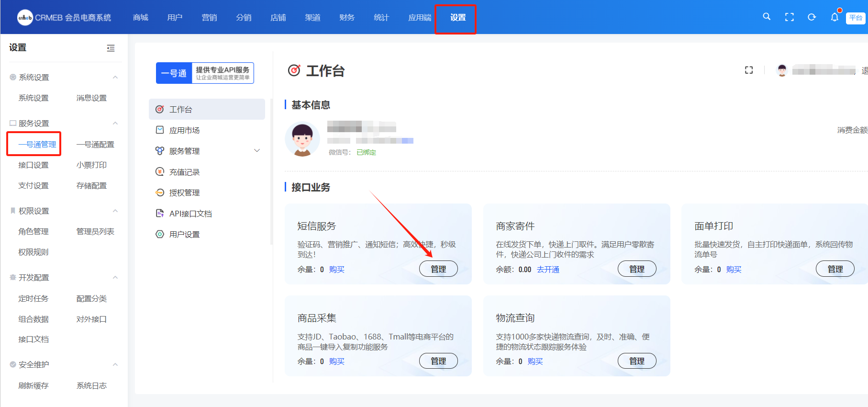868x407 pixels.
Task: Open the notification bell
Action: 835,17
